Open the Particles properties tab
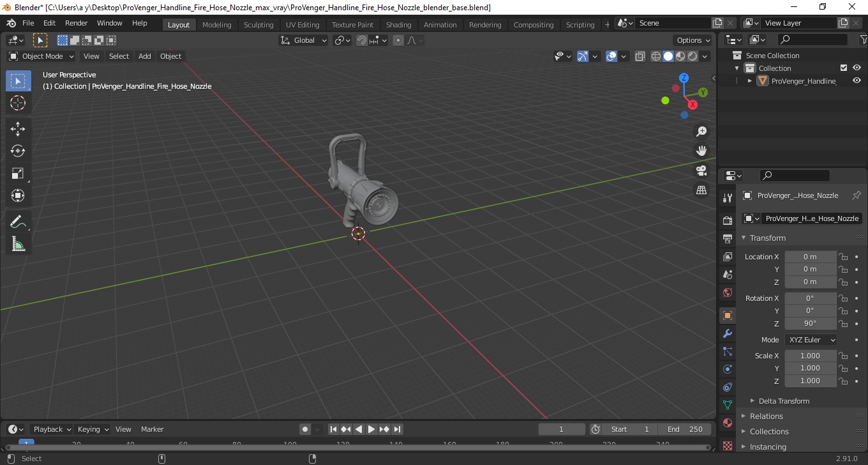This screenshot has width=868, height=465. 727,351
